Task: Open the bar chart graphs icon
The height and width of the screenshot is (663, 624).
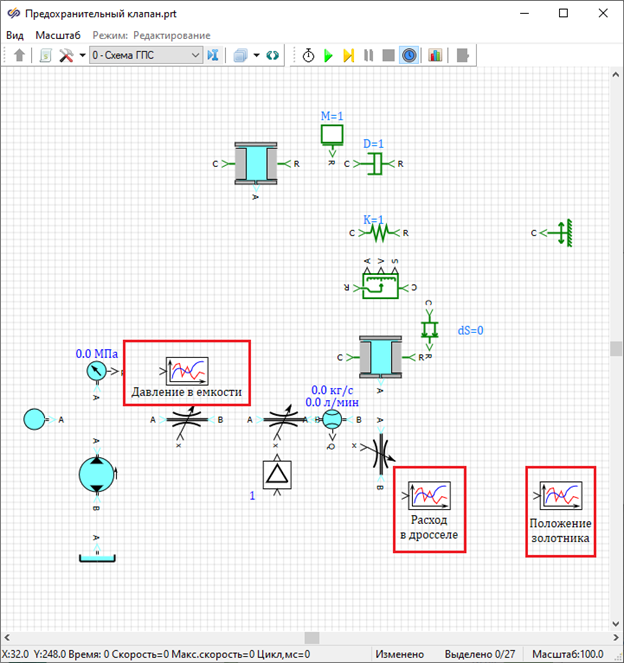Action: tap(434, 55)
